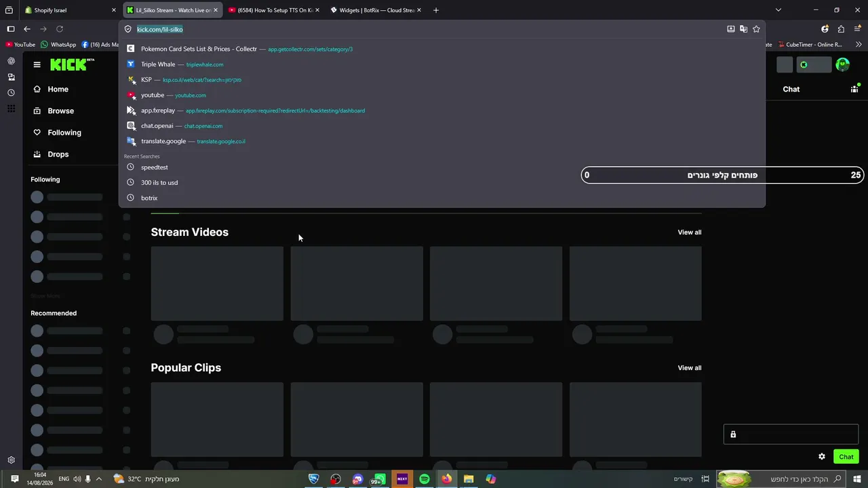Choose recent search 'botrix'
This screenshot has width=868, height=488.
coord(441,198)
